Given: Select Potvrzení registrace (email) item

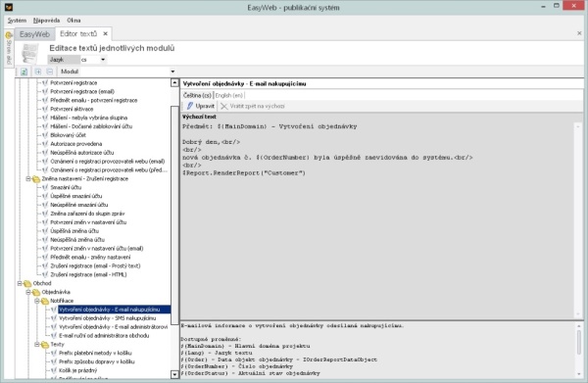Looking at the screenshot, I should click(82, 91).
